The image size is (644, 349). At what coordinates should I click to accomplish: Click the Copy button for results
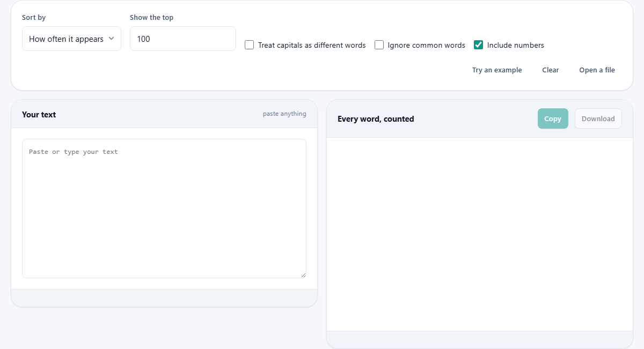coord(553,118)
